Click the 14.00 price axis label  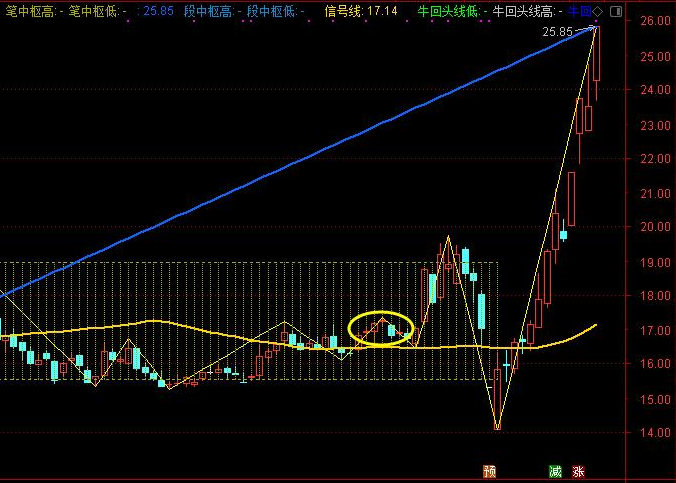pos(655,432)
